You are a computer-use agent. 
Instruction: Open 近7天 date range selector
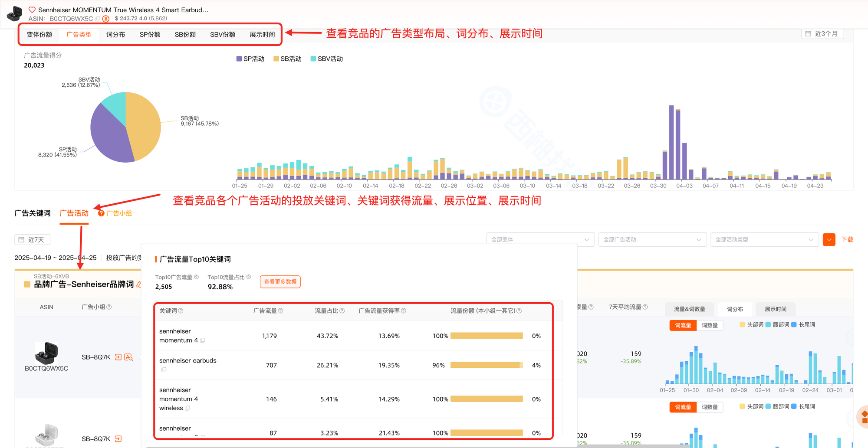point(33,239)
